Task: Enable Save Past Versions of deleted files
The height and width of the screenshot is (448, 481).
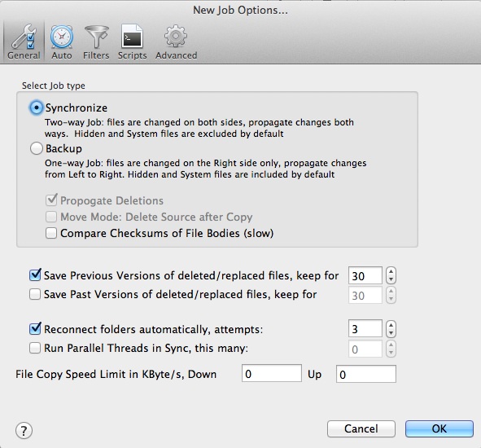Action: [35, 294]
